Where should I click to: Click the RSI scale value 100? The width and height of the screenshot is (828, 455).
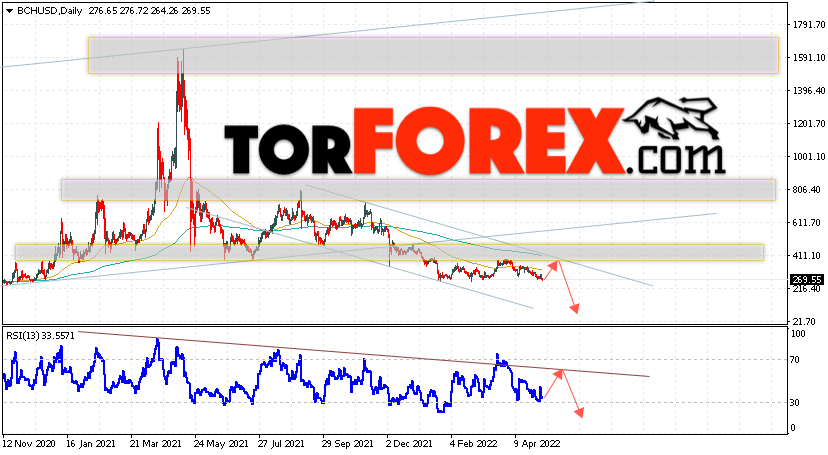[798, 334]
